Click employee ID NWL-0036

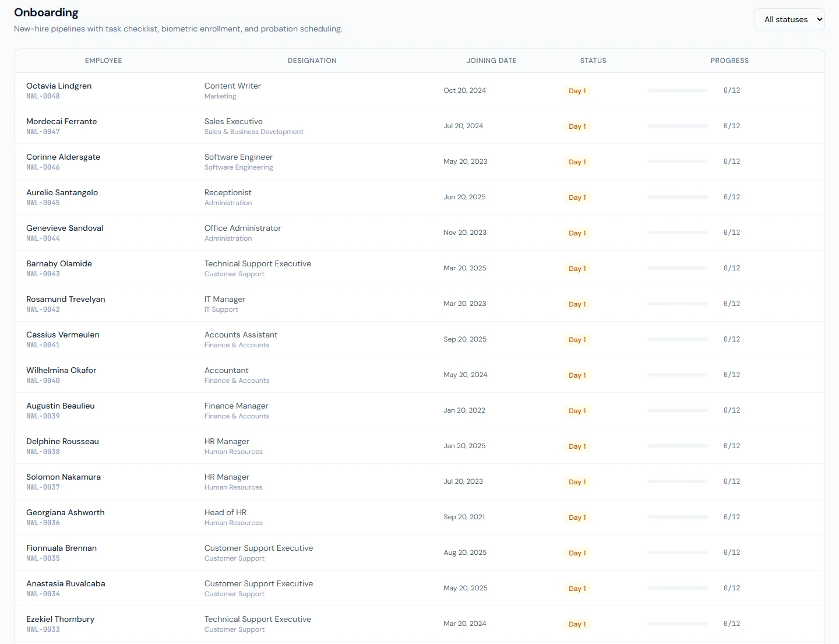(43, 523)
